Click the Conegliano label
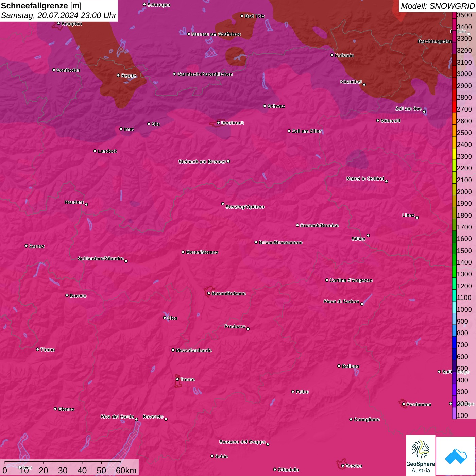The image size is (476, 476). click(367, 419)
